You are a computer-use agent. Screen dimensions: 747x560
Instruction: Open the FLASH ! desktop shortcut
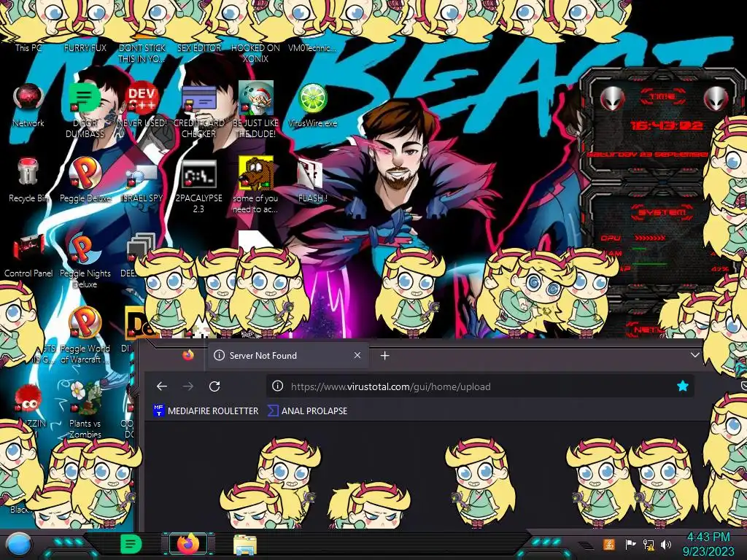click(312, 179)
